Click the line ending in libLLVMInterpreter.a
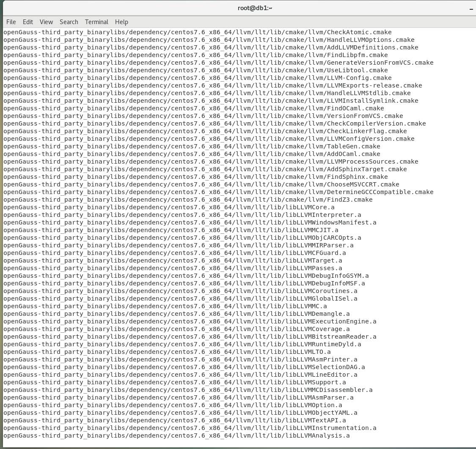Screen dimensions: 476x449 point(182,215)
